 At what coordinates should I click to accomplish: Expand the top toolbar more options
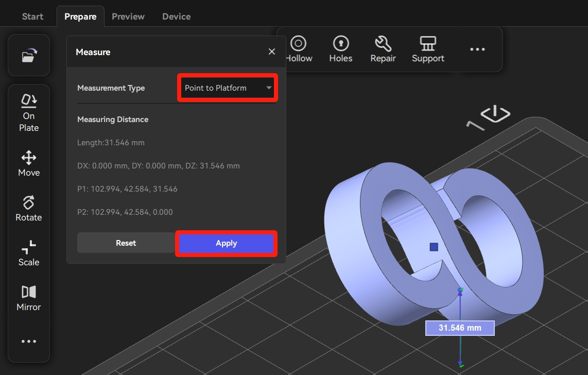(477, 49)
